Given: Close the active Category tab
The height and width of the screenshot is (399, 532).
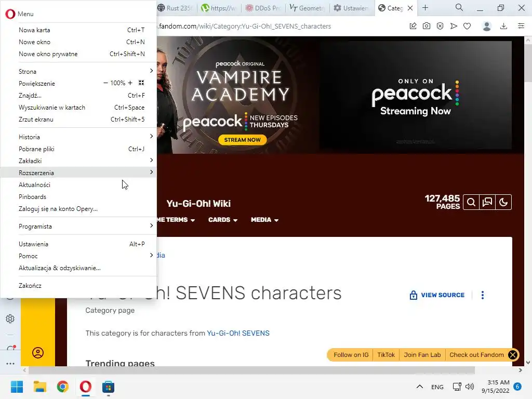Looking at the screenshot, I should point(410,8).
